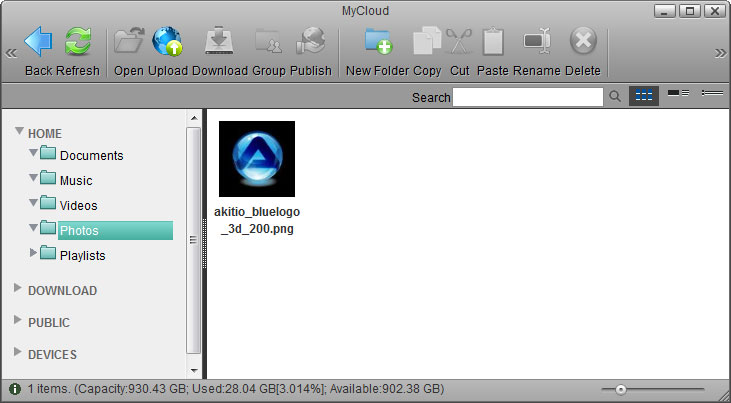Screen dimensions: 731x403
Task: Click the Paste clipboard icon
Action: pos(493,42)
